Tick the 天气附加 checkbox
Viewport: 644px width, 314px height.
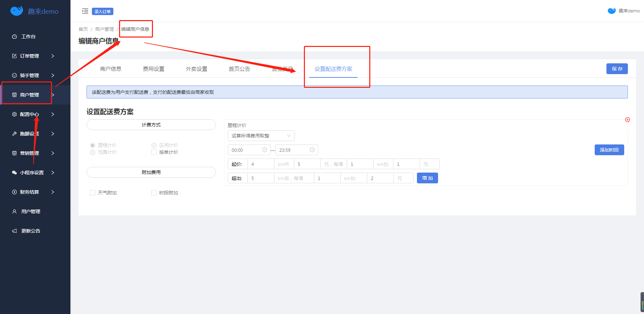[x=93, y=193]
